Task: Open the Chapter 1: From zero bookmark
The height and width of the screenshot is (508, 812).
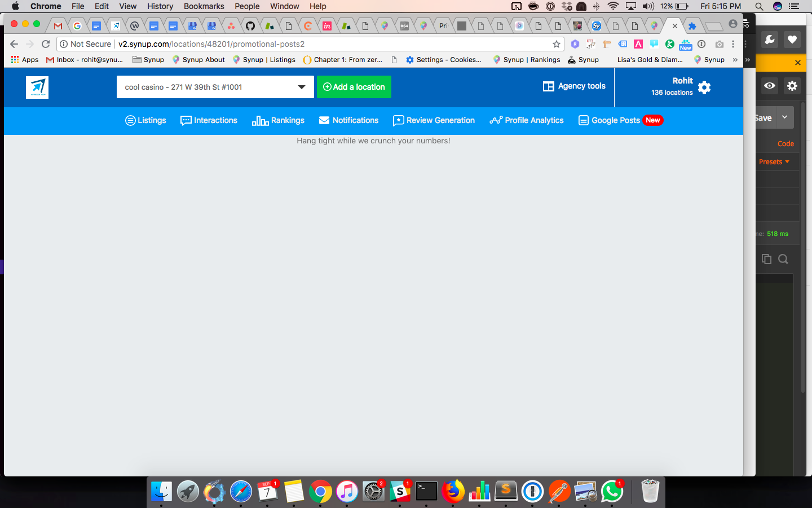Action: point(343,60)
